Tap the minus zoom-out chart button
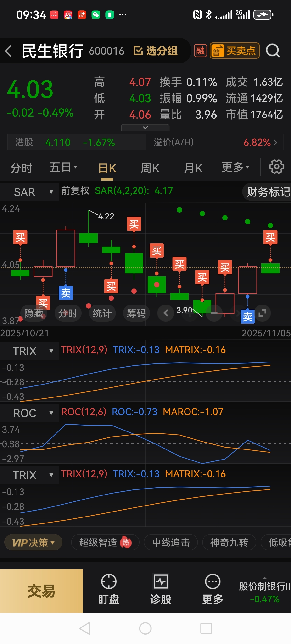 pyautogui.click(x=214, y=313)
